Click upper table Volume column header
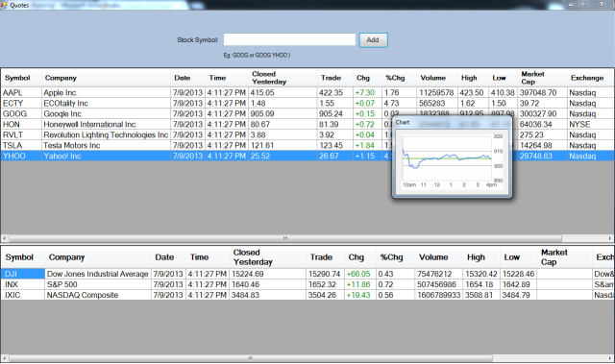Screen dimensions: 615x364 (437, 78)
